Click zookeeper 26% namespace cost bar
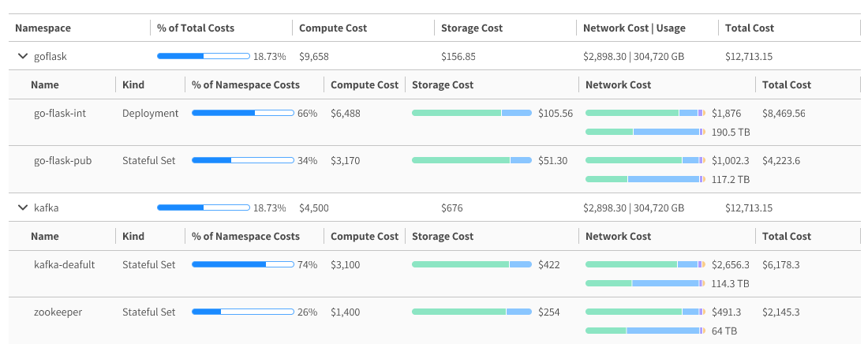The width and height of the screenshot is (868, 344). tap(243, 312)
